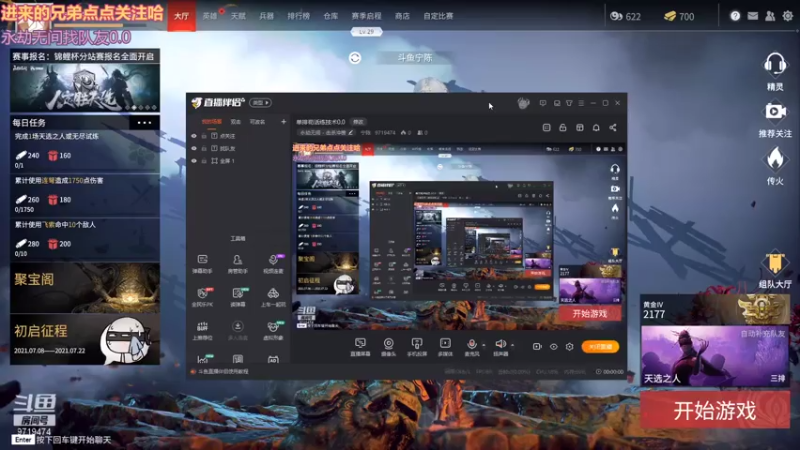Viewport: 800px width, 450px height.
Task: Add 摄像头 camera source
Action: (388, 347)
